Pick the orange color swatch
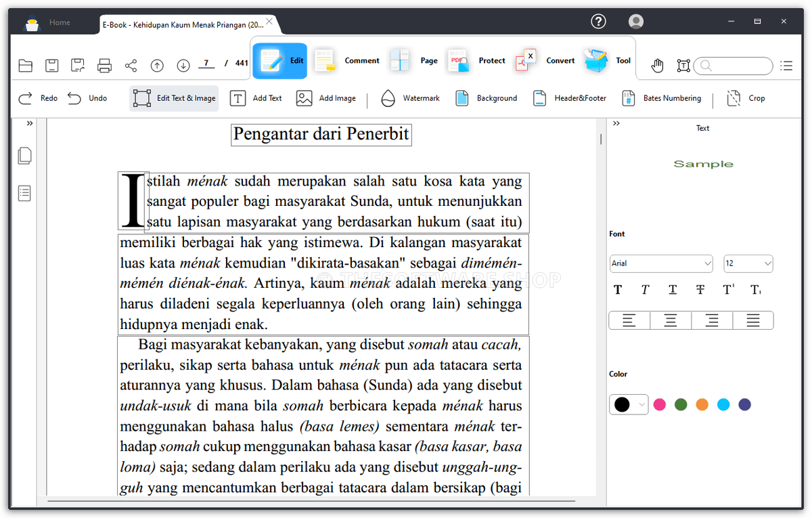Screen dimensions: 812x518 pos(702,405)
